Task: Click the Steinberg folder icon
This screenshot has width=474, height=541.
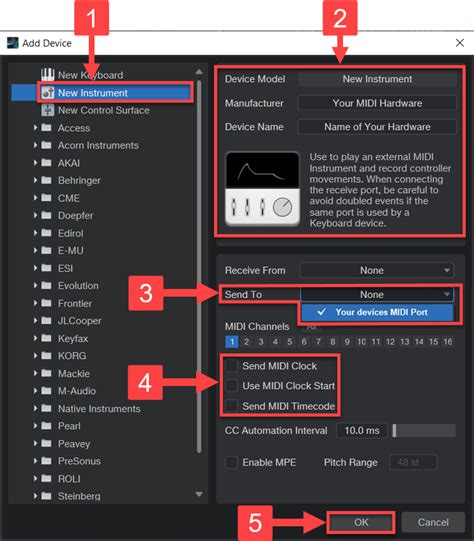Action: point(46,496)
